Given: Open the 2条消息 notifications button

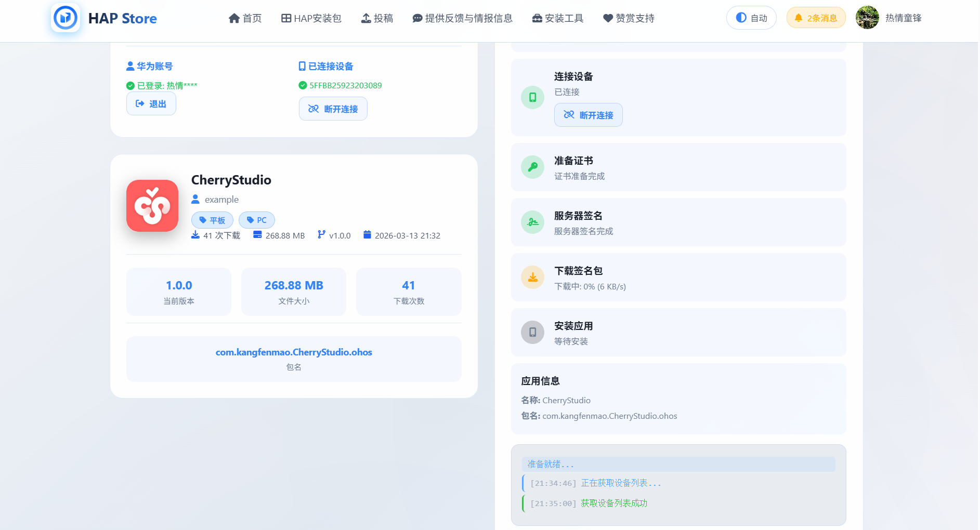Looking at the screenshot, I should point(816,18).
